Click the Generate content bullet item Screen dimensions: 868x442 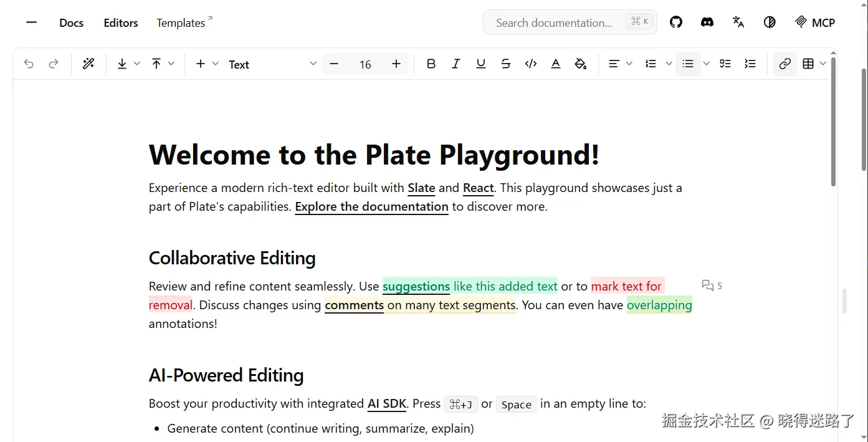click(x=321, y=428)
